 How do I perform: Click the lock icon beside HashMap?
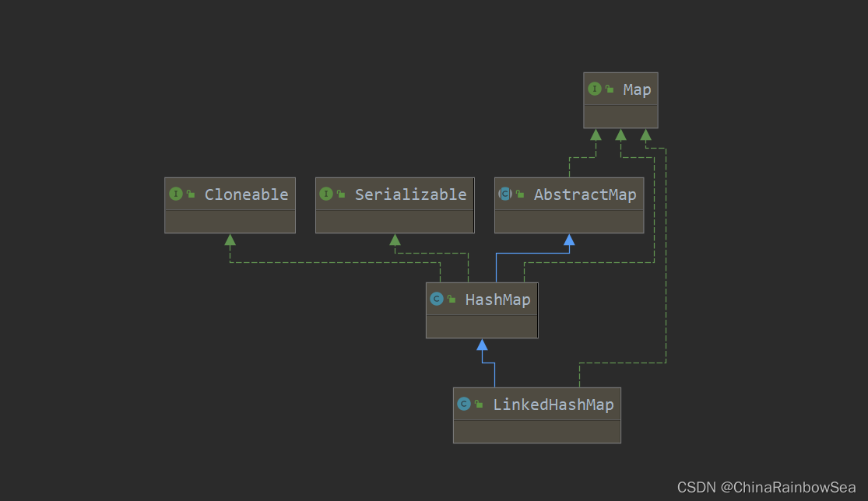[452, 300]
